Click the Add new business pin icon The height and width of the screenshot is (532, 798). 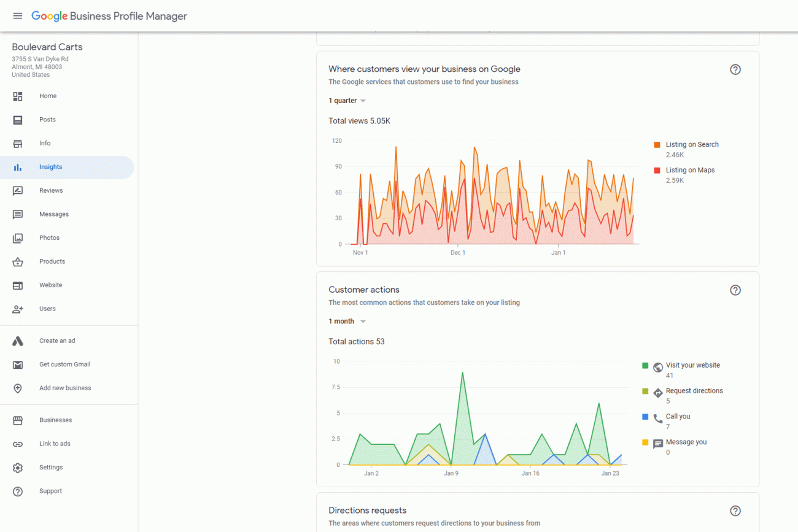click(18, 388)
